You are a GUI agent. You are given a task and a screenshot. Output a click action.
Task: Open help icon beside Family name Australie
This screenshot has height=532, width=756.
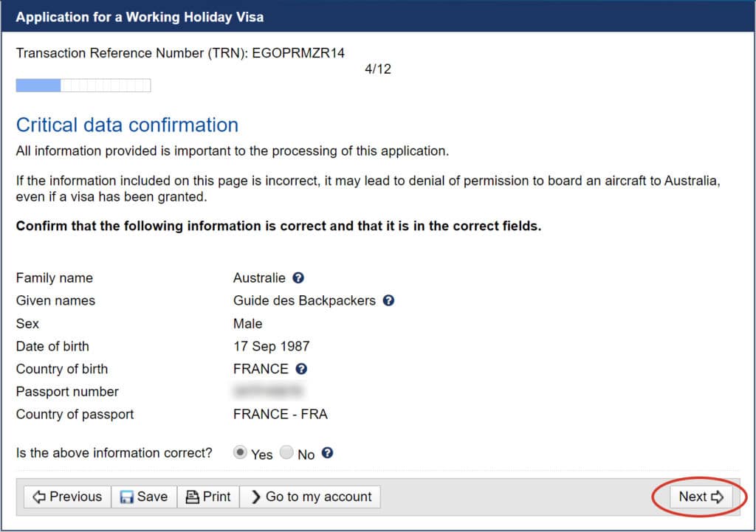click(298, 278)
